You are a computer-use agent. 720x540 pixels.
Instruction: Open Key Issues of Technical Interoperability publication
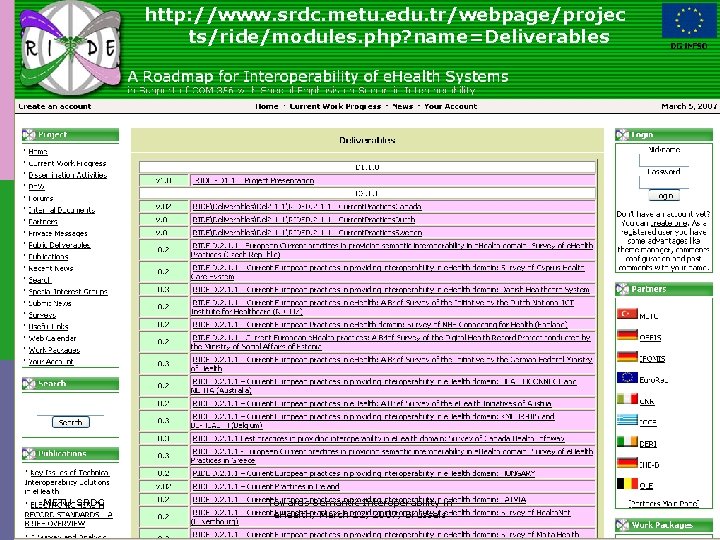tap(67, 482)
